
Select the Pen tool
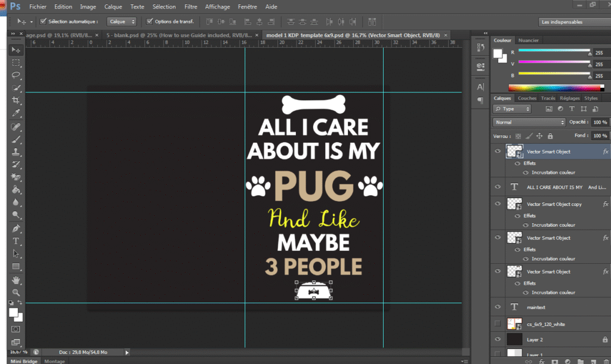pos(16,229)
